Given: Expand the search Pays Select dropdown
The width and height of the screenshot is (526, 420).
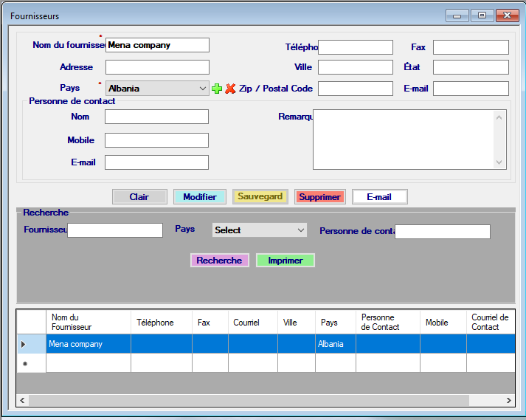Looking at the screenshot, I should [x=259, y=230].
